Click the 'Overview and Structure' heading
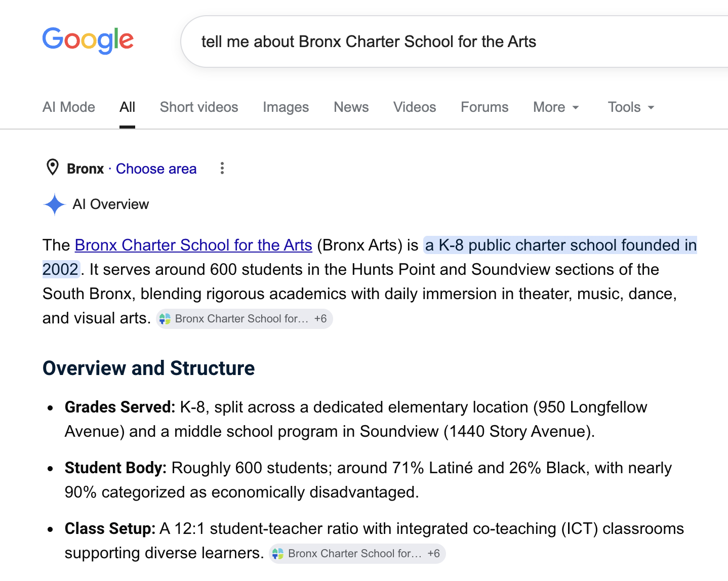Screen dimensions: 728x581 point(149,368)
